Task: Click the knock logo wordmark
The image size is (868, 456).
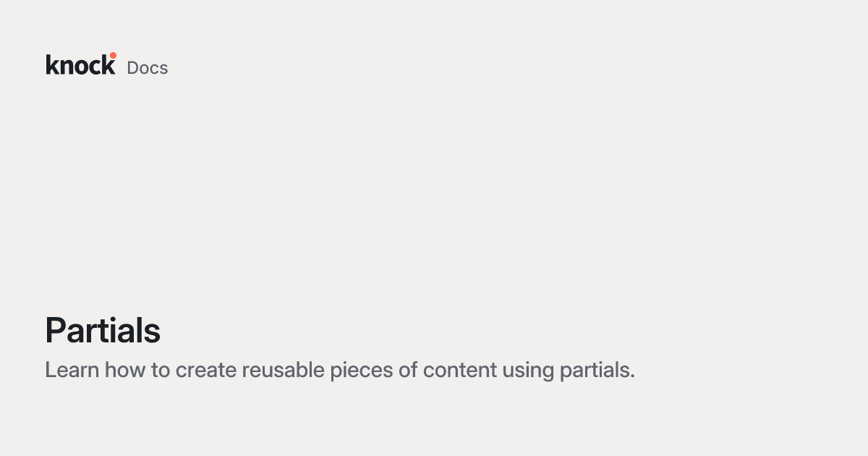Action: 80,64
